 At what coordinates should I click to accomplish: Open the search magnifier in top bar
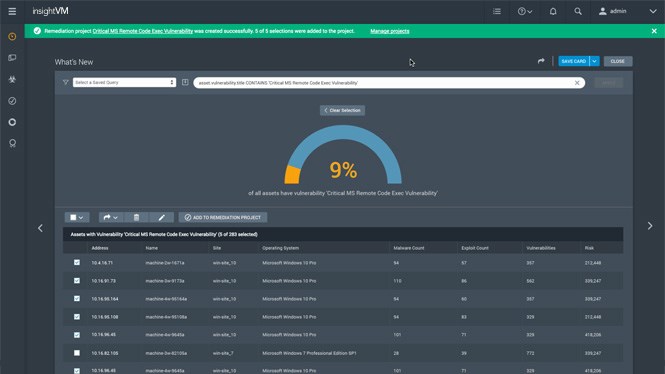tap(578, 11)
